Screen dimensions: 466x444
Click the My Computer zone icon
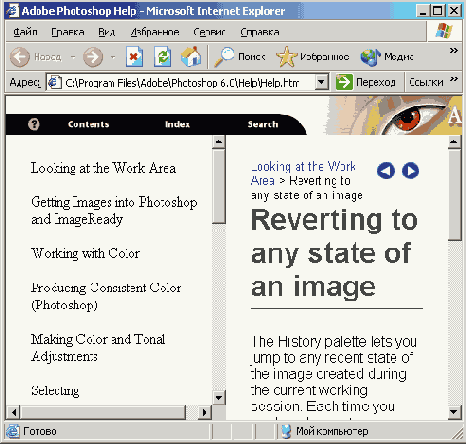(286, 431)
